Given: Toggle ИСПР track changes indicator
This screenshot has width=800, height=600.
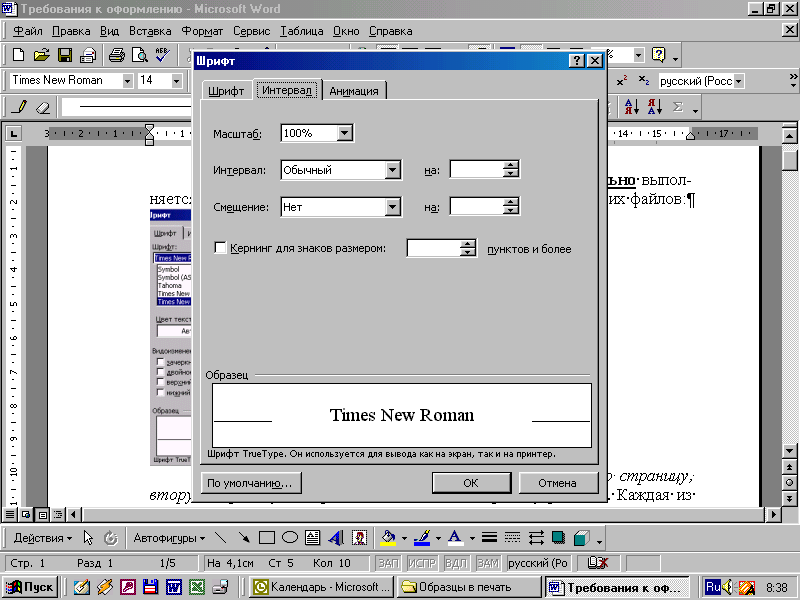Looking at the screenshot, I should [x=422, y=563].
